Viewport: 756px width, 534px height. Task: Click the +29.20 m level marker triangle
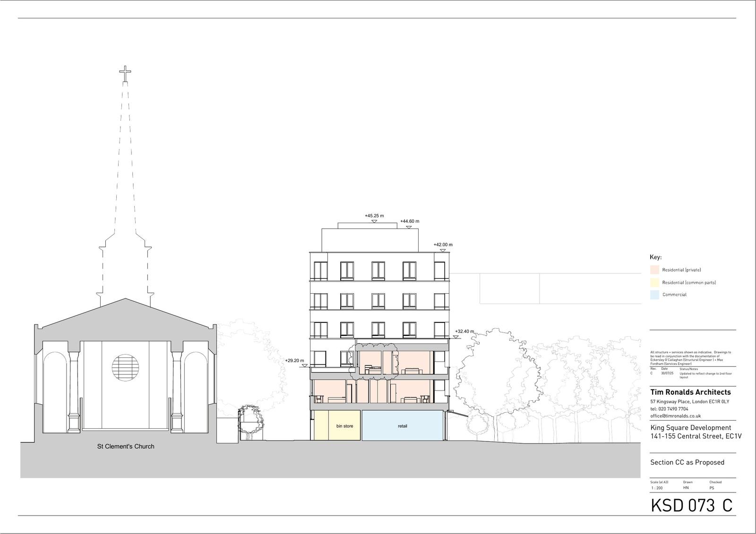(302, 365)
